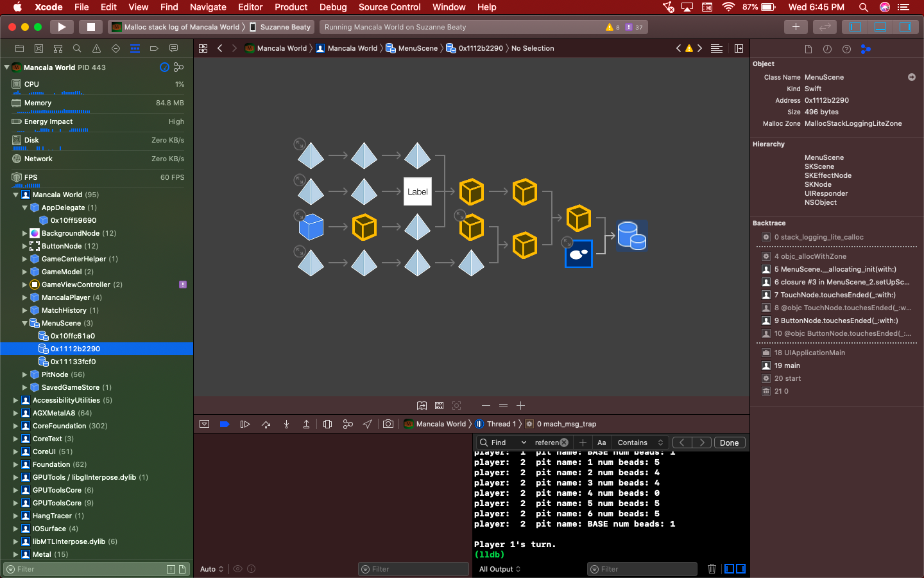This screenshot has height=578, width=924.
Task: Toggle the navigator panel visibility
Action: click(x=855, y=27)
